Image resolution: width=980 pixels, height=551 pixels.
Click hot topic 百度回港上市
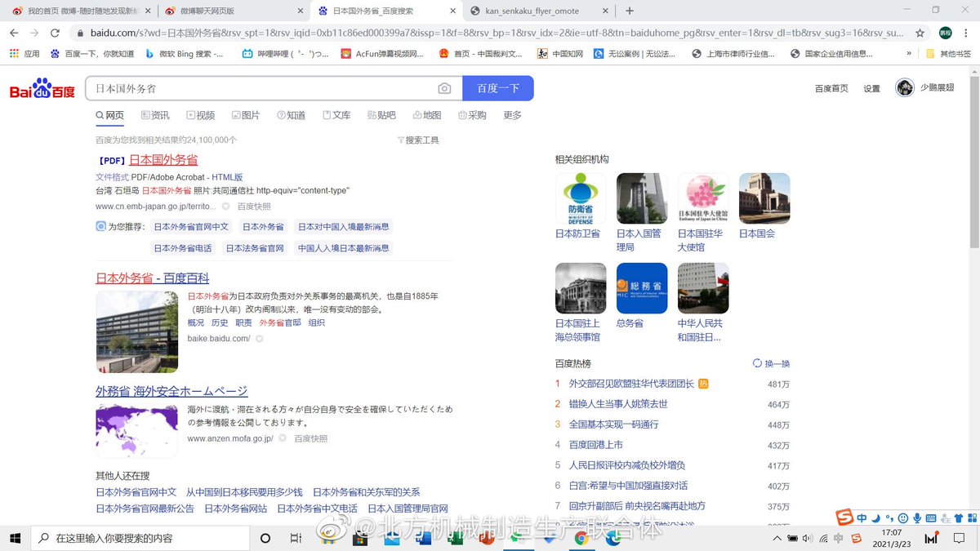596,445
